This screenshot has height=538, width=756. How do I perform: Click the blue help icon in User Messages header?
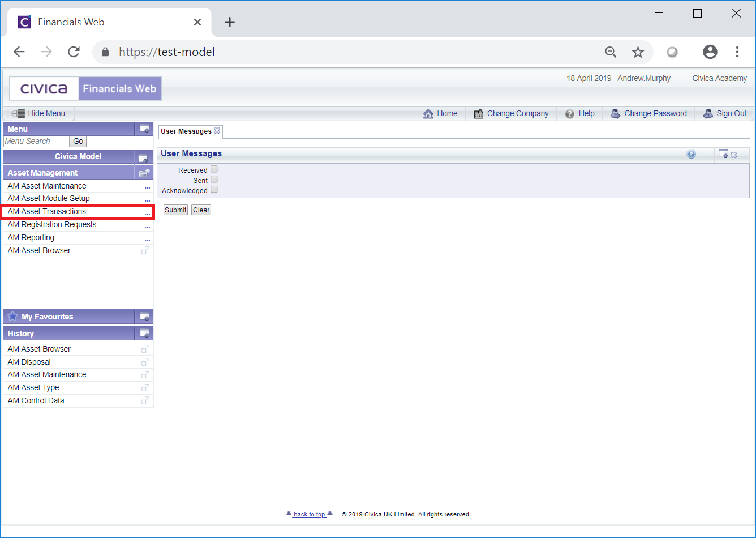[691, 154]
